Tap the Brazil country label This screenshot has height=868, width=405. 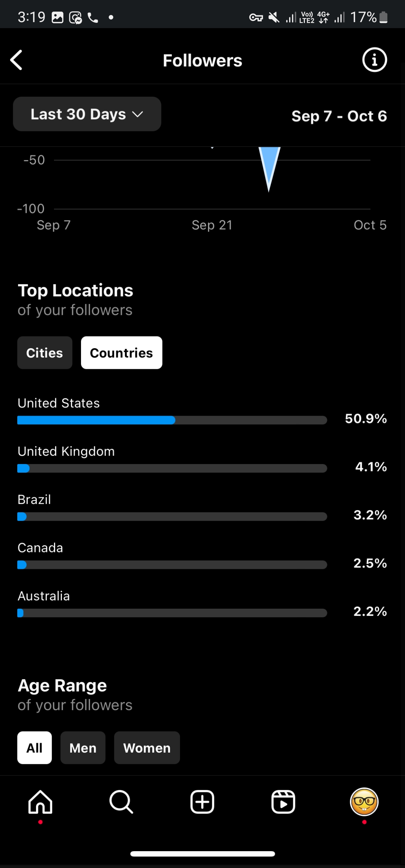(x=34, y=500)
